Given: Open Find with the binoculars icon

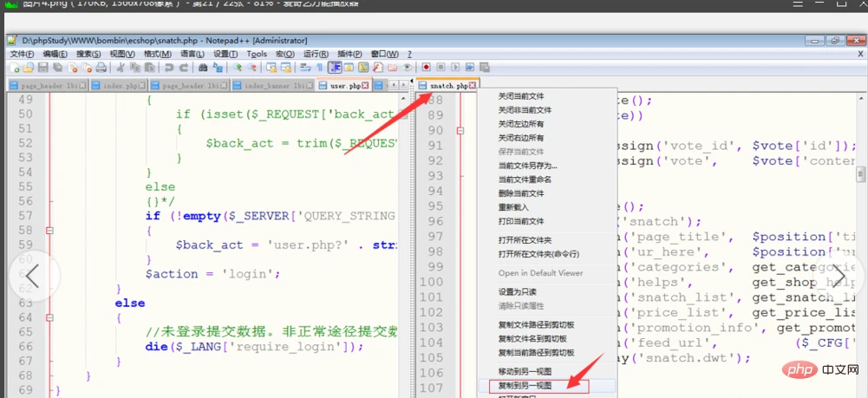Looking at the screenshot, I should pyautogui.click(x=203, y=68).
